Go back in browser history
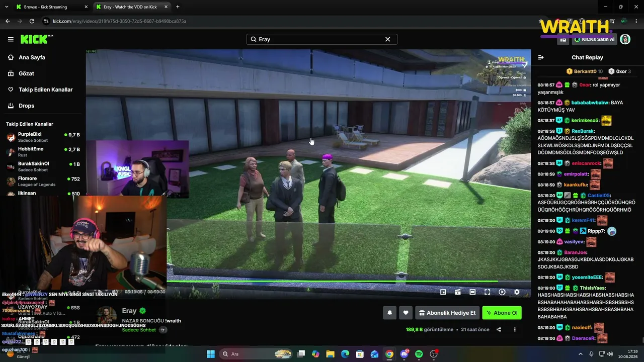 [x=8, y=21]
